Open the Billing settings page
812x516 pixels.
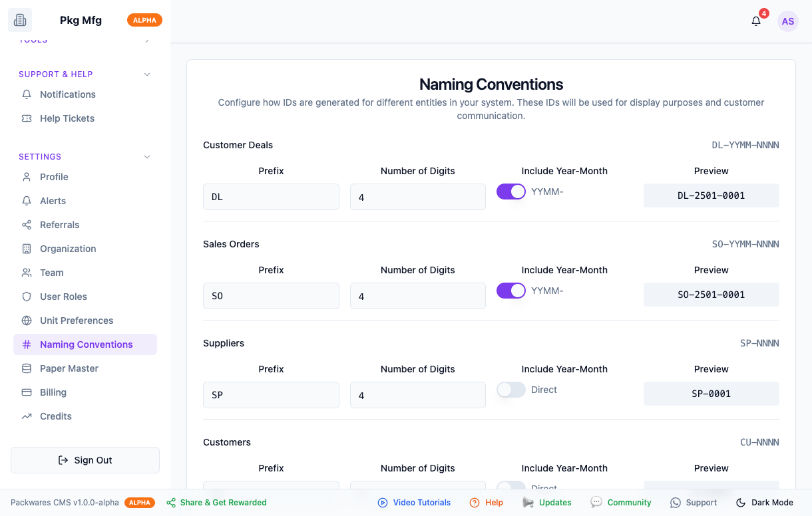(53, 392)
